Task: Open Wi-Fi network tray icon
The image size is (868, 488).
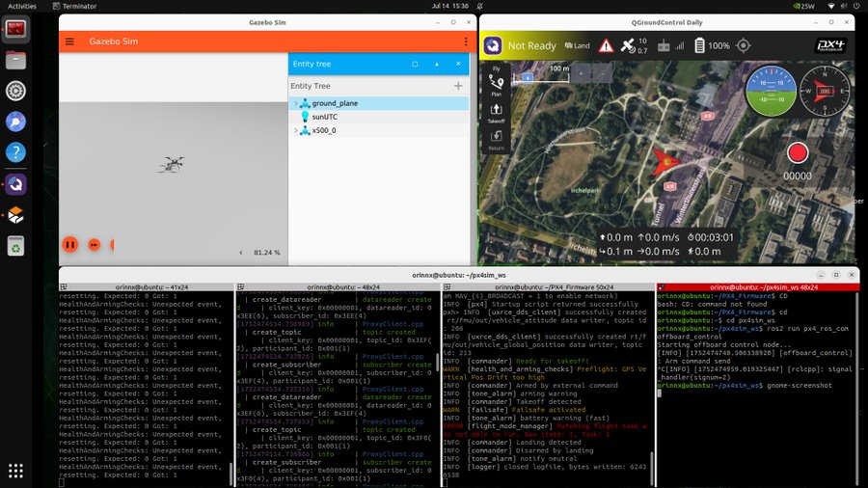Action: pyautogui.click(x=831, y=6)
